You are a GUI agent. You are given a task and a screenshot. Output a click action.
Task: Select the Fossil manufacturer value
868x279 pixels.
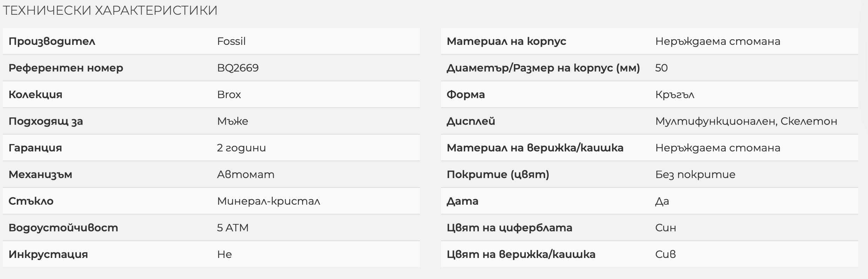coord(231,41)
